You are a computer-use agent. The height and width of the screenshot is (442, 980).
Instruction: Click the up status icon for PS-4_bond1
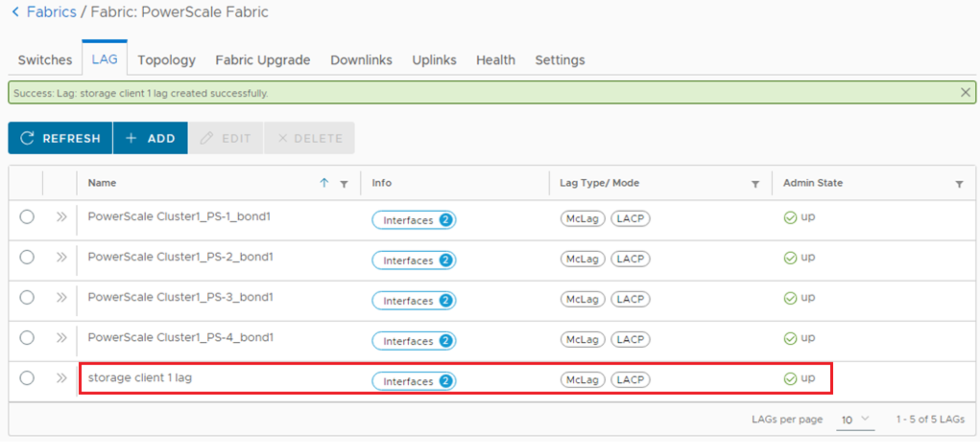pyautogui.click(x=790, y=338)
